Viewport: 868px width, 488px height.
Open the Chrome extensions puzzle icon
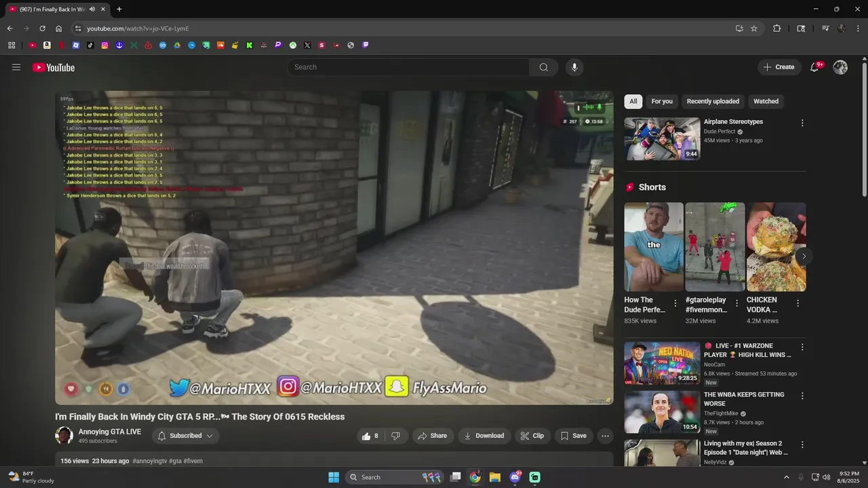(x=777, y=28)
